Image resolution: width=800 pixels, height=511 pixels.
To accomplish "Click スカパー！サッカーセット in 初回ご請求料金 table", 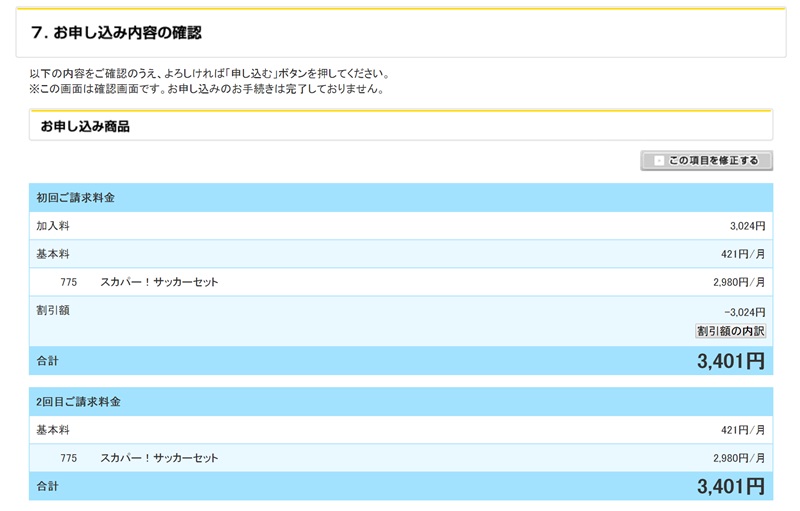I will pos(159,282).
